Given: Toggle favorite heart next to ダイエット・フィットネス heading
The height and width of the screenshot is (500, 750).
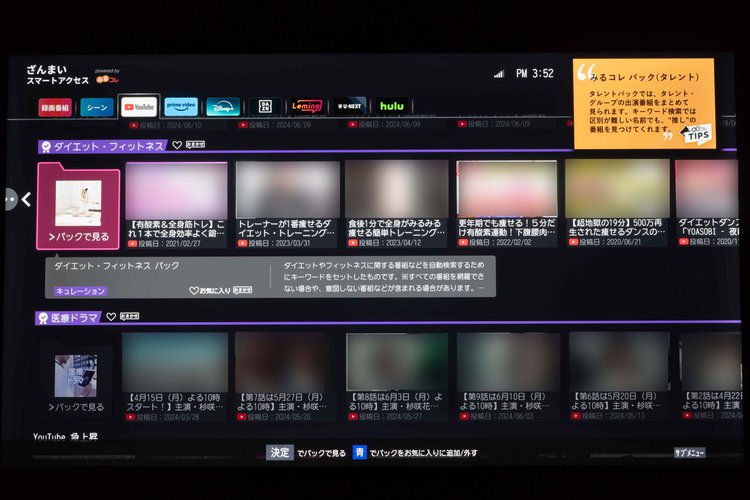Looking at the screenshot, I should pyautogui.click(x=177, y=145).
